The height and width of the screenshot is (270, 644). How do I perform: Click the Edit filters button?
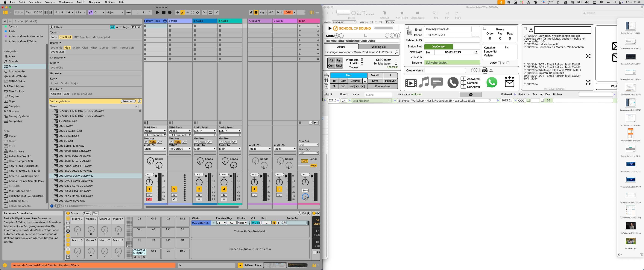coord(136,27)
